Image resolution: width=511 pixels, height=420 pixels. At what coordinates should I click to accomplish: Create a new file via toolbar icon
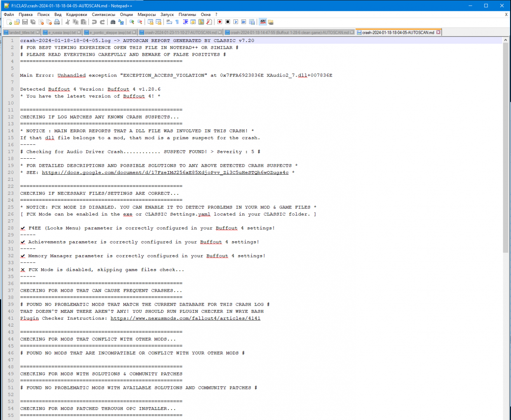9,22
